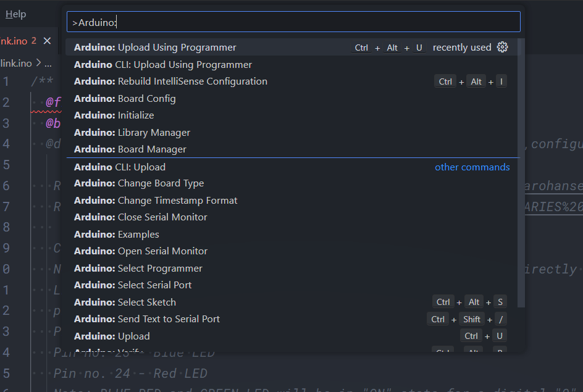Run Arduino: Close Serial Monitor
The height and width of the screenshot is (392, 583).
(x=291, y=217)
